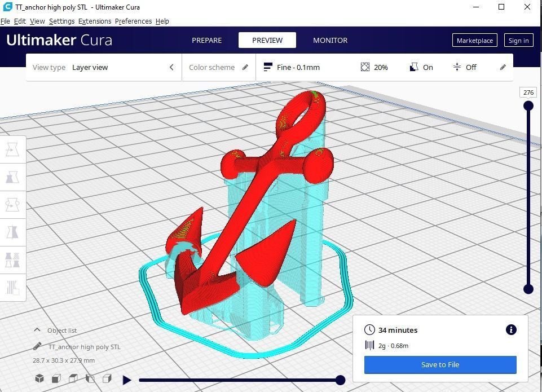542x392 pixels.
Task: Open the View menu
Action: (37, 21)
